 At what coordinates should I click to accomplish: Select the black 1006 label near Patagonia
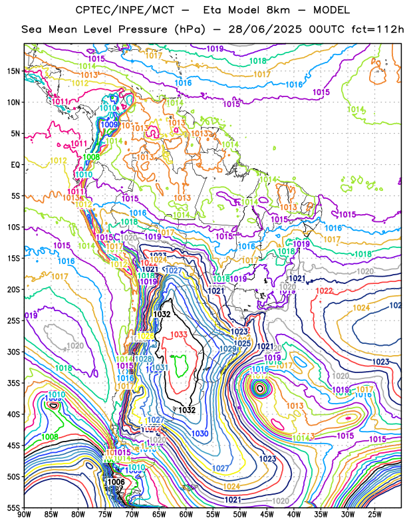[116, 481]
